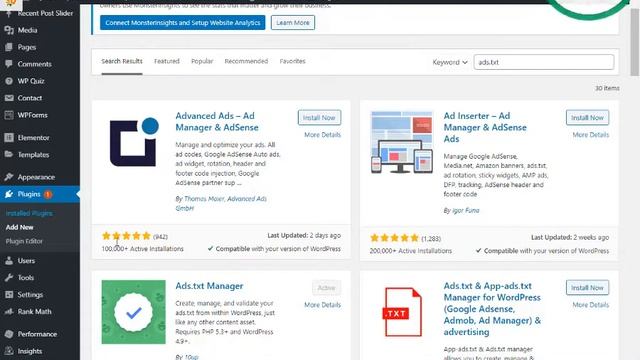Click the WP Quiz icon
640x360 pixels.
click(9, 81)
